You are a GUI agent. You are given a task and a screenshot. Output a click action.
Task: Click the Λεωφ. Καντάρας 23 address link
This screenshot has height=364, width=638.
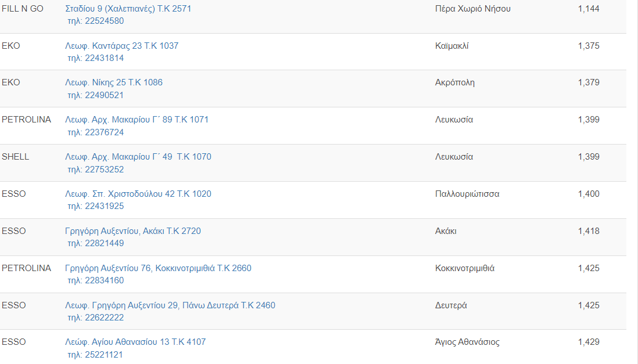[121, 46]
